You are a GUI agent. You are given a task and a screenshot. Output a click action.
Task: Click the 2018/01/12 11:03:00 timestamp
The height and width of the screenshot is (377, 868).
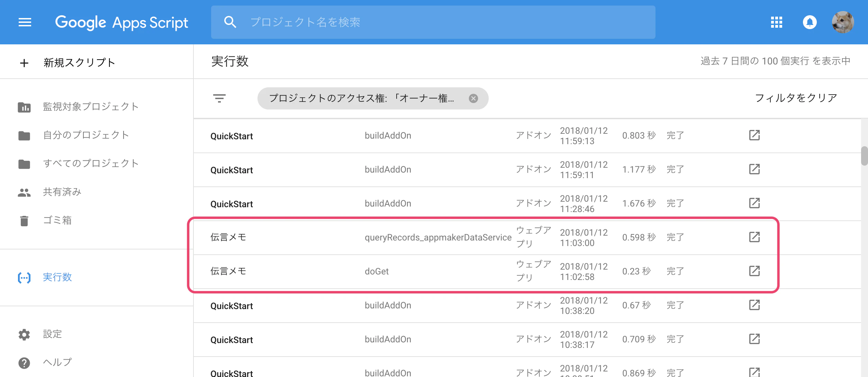click(584, 238)
